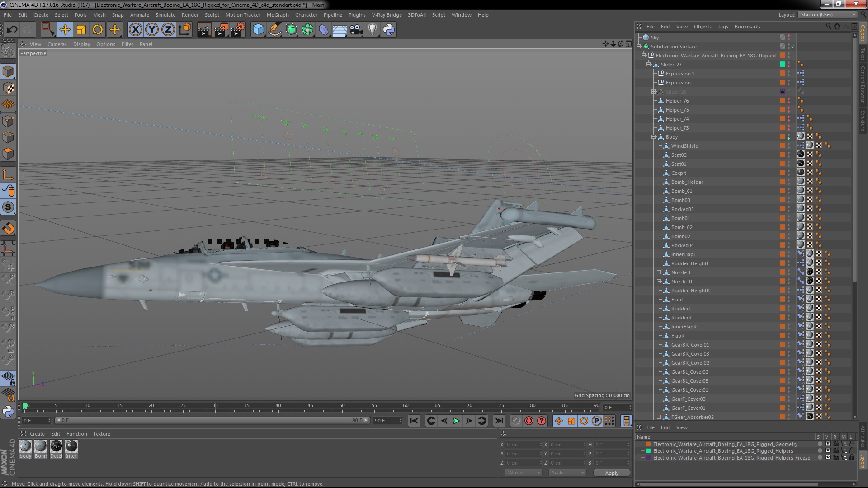This screenshot has height=488, width=868.
Task: Toggle position keyframe recording icon
Action: tap(559, 421)
